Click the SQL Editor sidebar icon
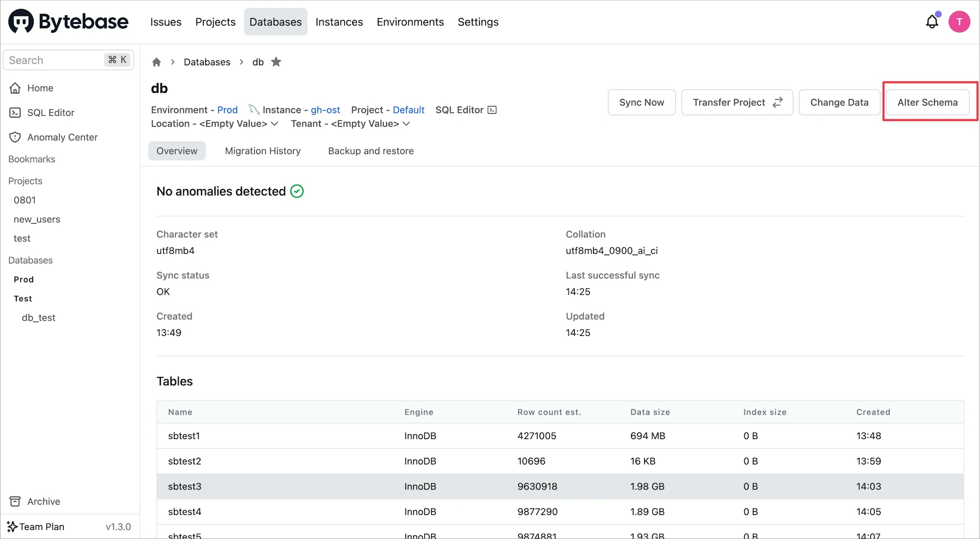The height and width of the screenshot is (539, 980). (15, 112)
